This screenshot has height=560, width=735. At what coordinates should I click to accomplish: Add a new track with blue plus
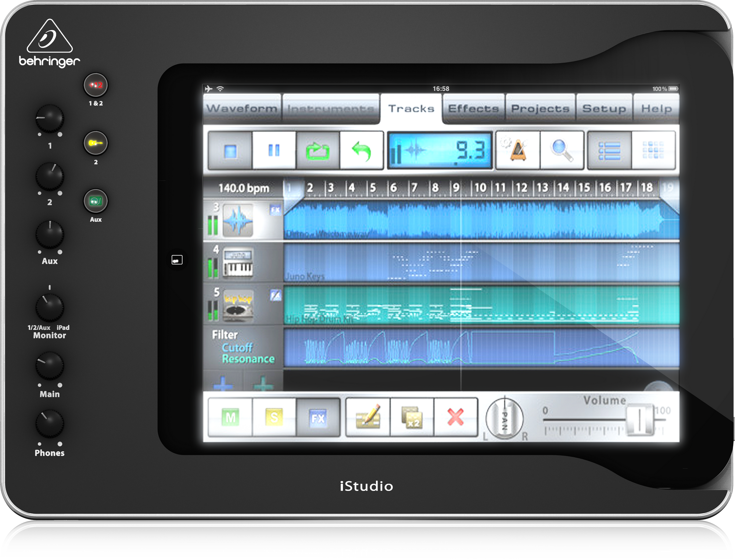click(223, 383)
